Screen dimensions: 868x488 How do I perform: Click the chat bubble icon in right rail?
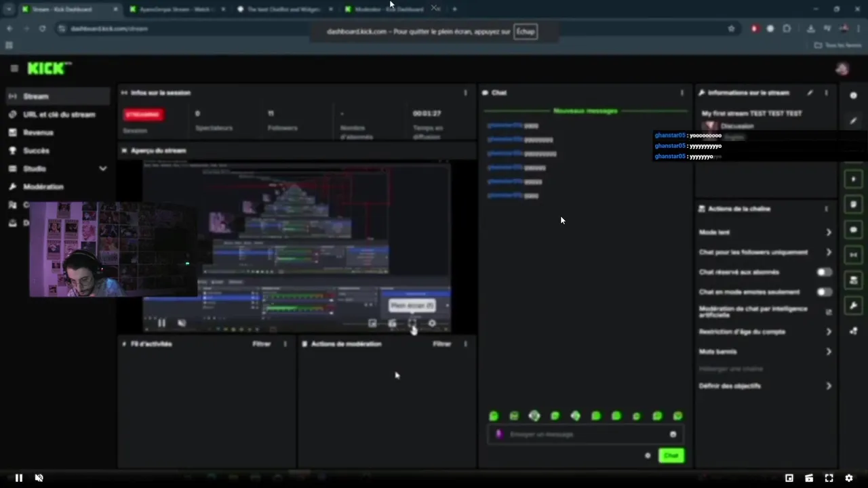click(x=853, y=230)
